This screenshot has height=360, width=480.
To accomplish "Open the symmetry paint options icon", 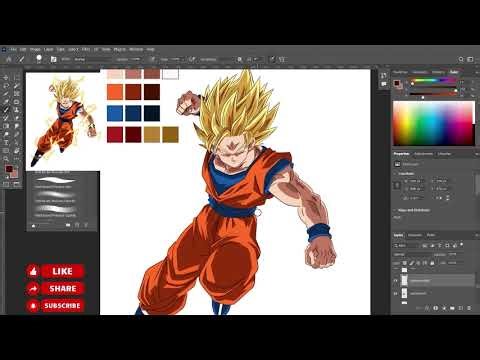I will pos(282,59).
